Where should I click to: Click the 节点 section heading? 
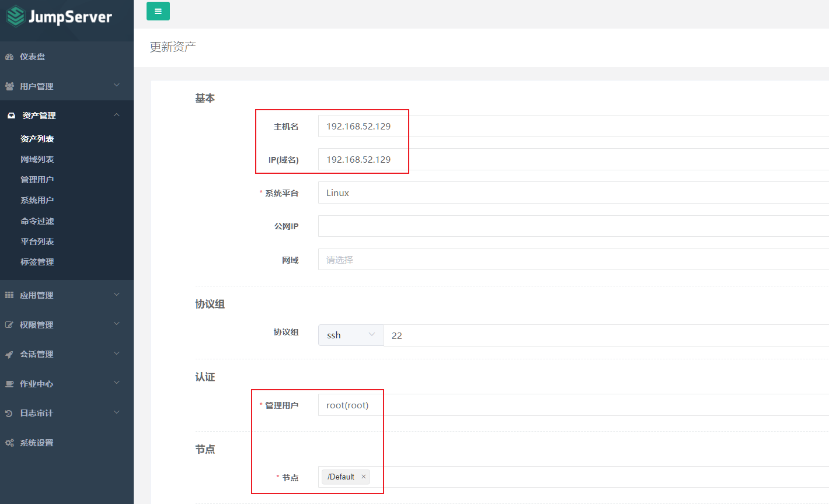click(x=205, y=449)
